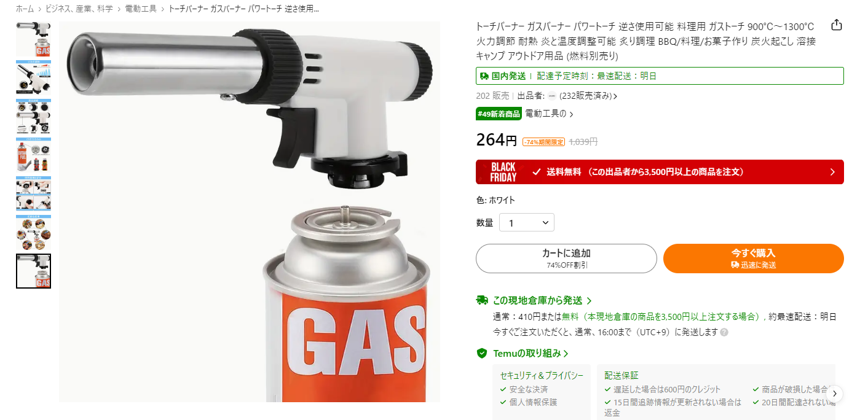Click the #49新着商品 green badge
868x420 pixels.
(499, 114)
